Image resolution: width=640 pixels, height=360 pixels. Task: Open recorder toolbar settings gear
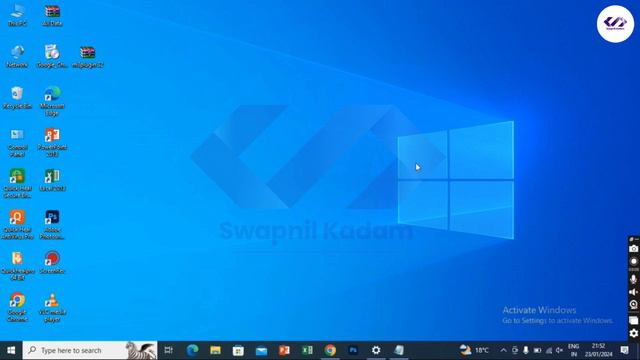coord(633,333)
